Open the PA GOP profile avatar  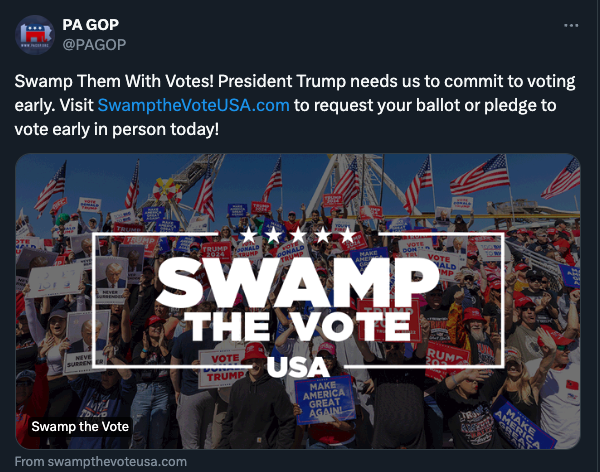pos(35,35)
